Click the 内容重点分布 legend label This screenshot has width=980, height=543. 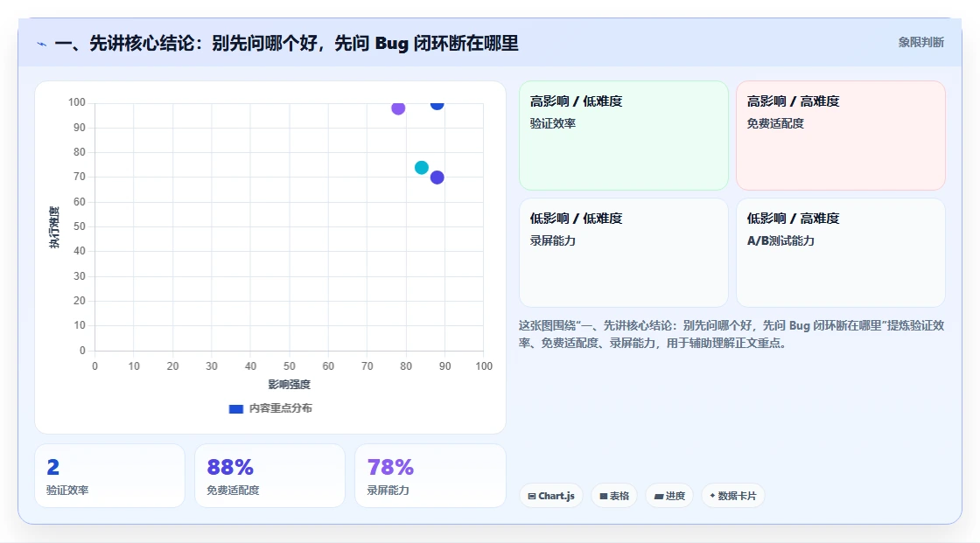pyautogui.click(x=281, y=408)
